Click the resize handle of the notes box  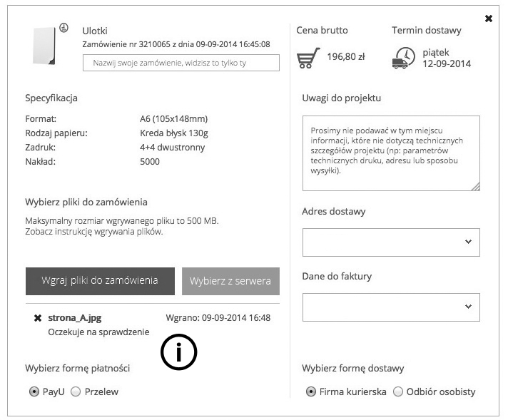[x=475, y=186]
